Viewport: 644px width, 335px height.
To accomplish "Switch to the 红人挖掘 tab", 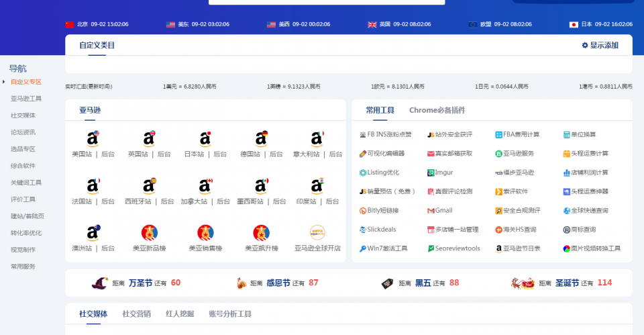I will coord(180,314).
